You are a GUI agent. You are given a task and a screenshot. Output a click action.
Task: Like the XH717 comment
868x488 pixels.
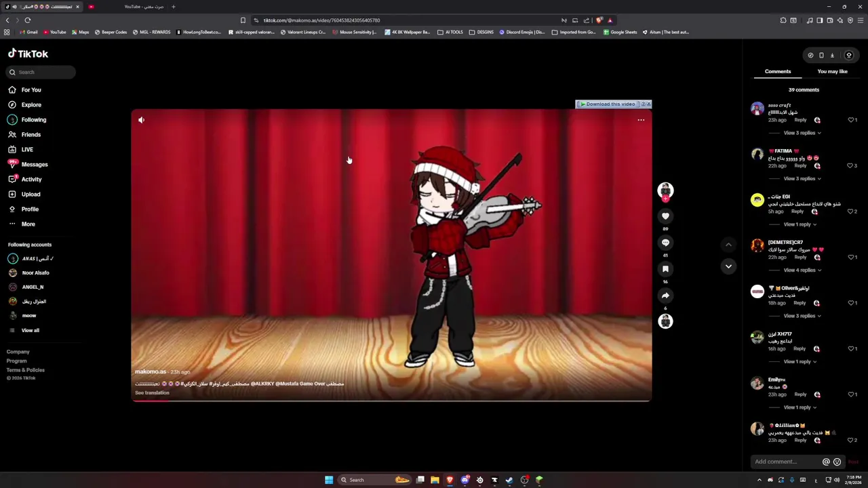point(851,348)
